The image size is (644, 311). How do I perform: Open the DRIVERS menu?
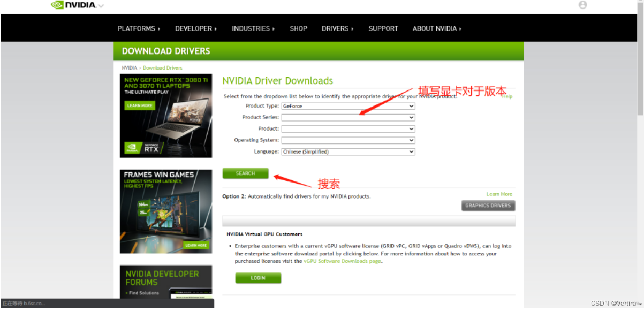tap(337, 28)
